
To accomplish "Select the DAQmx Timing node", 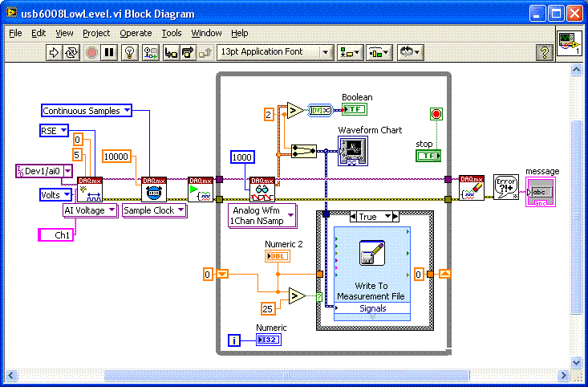I will (154, 189).
